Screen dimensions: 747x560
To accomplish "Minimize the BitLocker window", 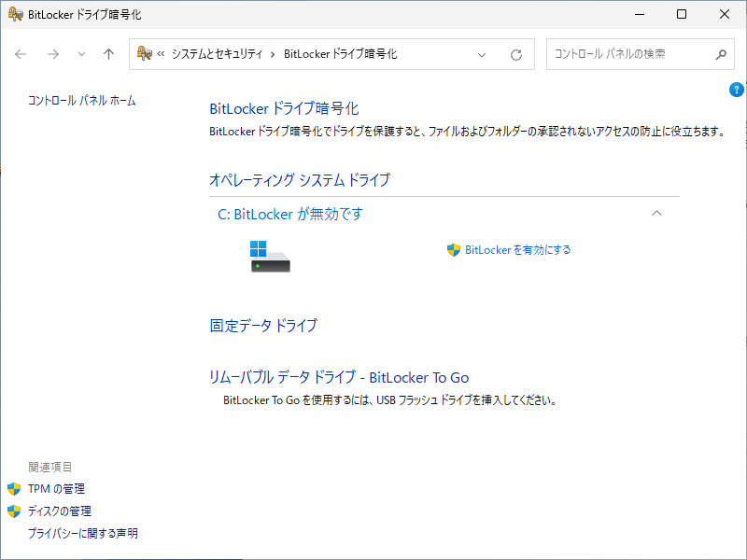I will coord(640,14).
